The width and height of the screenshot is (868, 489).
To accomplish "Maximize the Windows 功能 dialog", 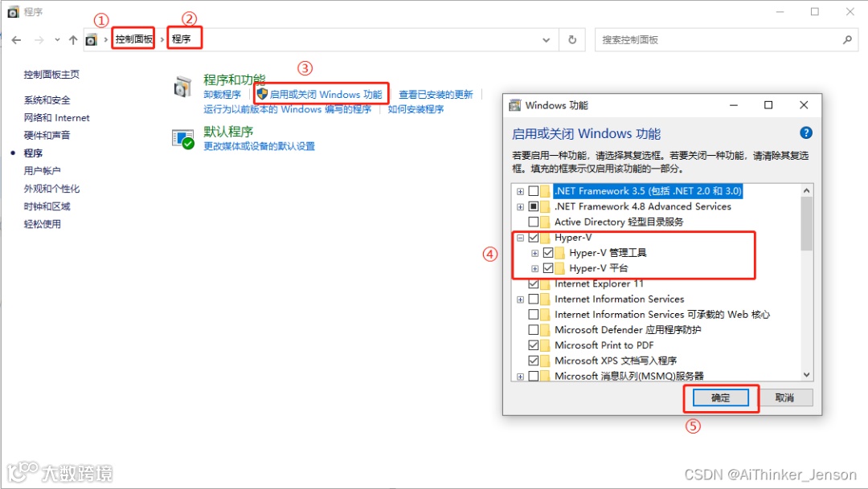I will [768, 105].
